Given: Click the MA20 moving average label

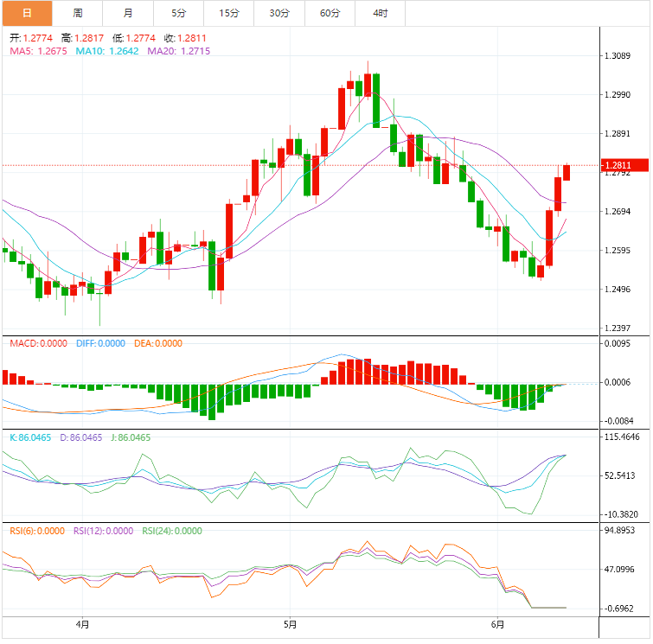Looking at the screenshot, I should click(178, 52).
